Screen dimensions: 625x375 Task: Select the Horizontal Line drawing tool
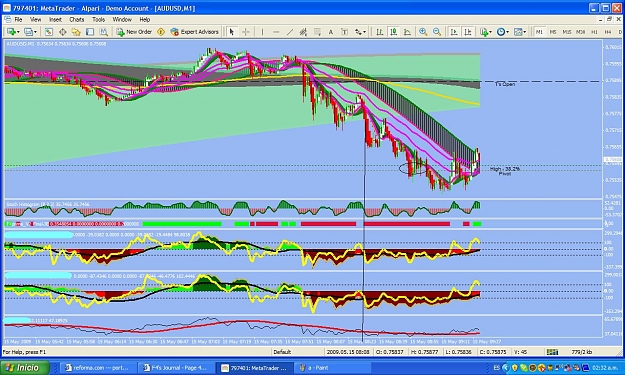tap(276, 32)
